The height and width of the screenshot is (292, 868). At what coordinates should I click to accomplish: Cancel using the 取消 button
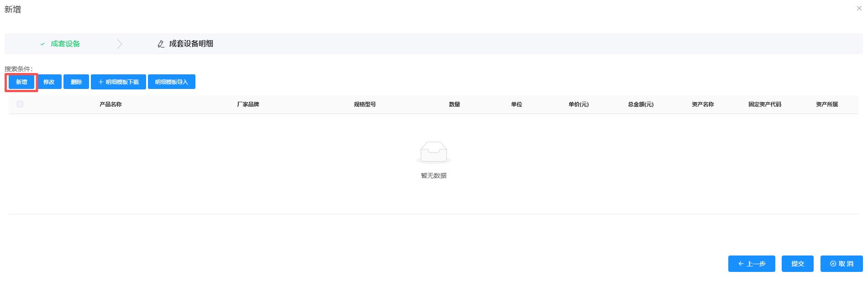[841, 264]
